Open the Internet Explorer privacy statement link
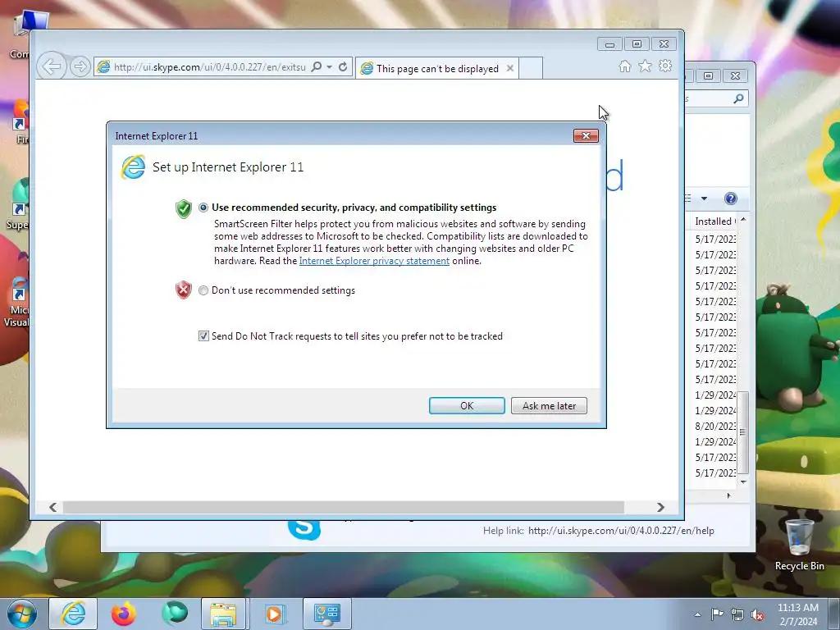Screen dimensions: 840x630 point(374,261)
